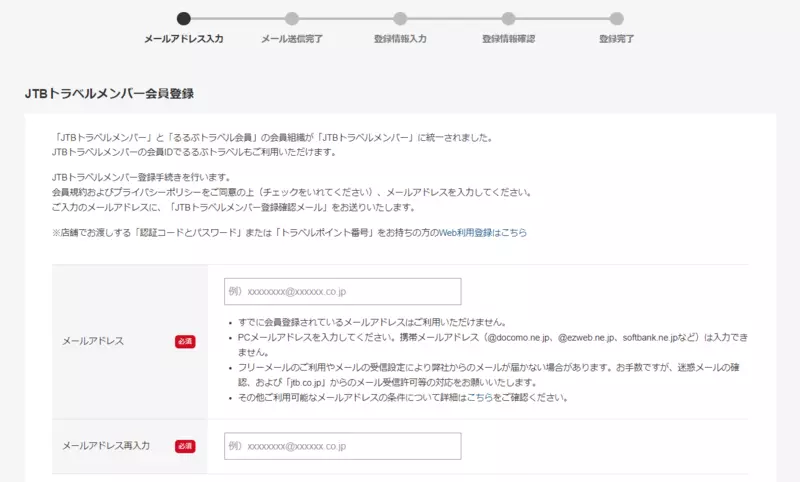Click the 登録完了 step circle
Image resolution: width=800 pixels, height=482 pixels.
point(616,19)
